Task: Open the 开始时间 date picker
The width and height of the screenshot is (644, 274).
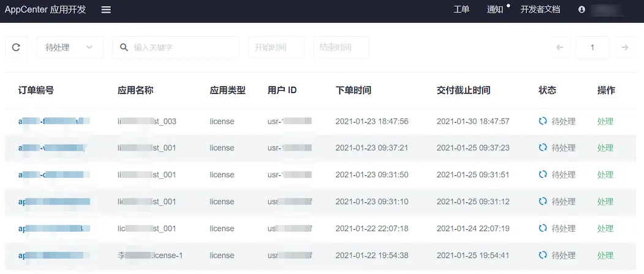Action: 276,48
